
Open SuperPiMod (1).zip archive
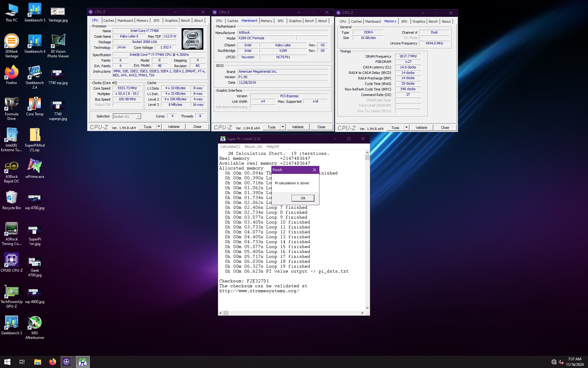point(35,140)
